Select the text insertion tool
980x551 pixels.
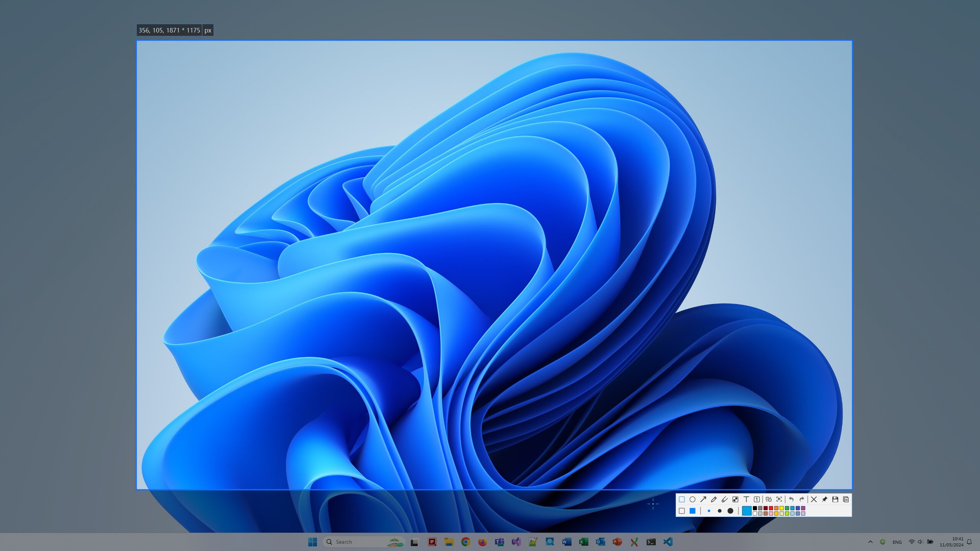point(746,499)
